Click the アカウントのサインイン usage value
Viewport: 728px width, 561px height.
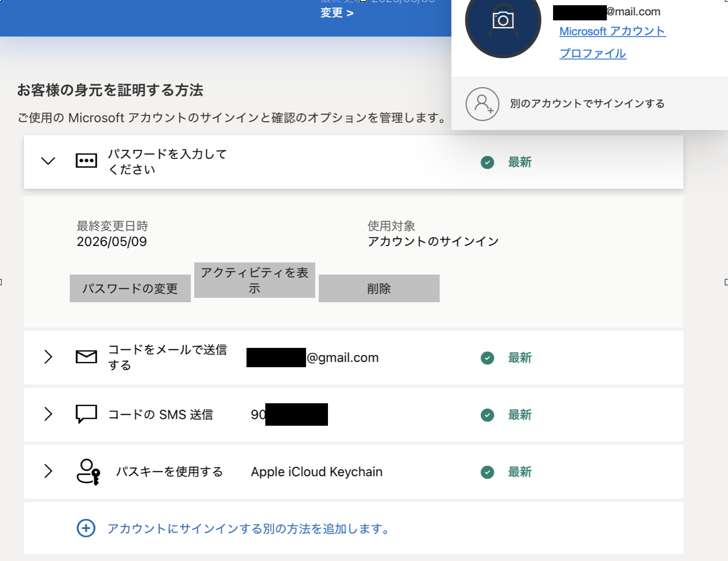pos(433,241)
